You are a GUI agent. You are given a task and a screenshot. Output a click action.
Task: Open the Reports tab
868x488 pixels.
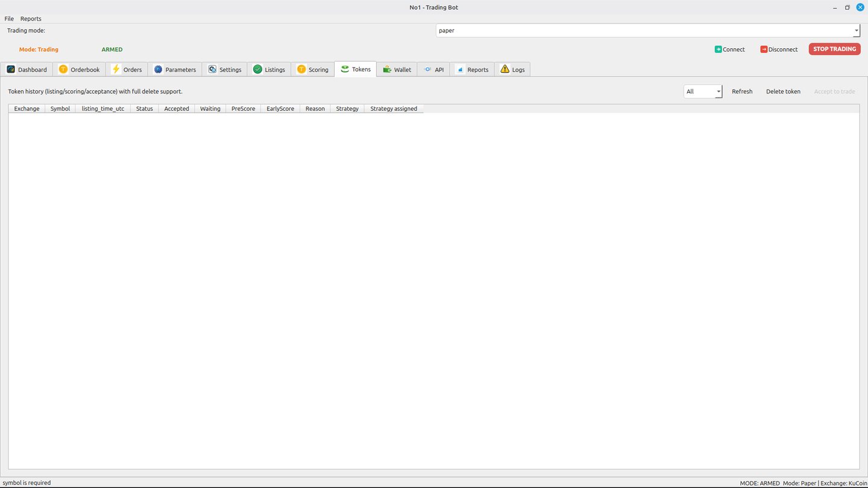[x=472, y=69]
